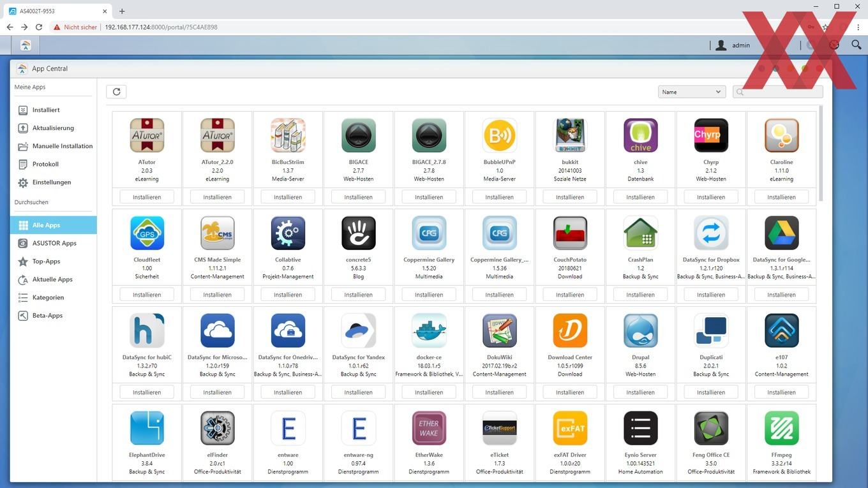Open the ATutor 2.0.3 app icon
This screenshot has height=488, width=868.
(x=147, y=135)
